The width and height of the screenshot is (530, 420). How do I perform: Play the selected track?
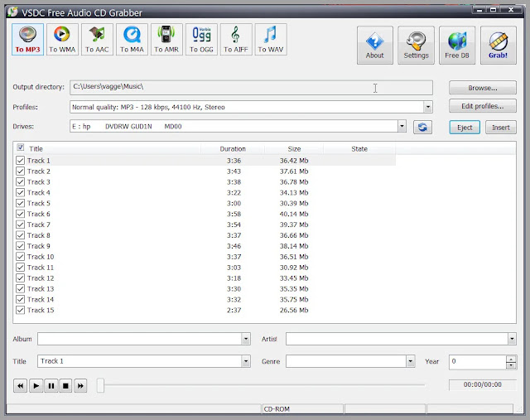tap(36, 385)
